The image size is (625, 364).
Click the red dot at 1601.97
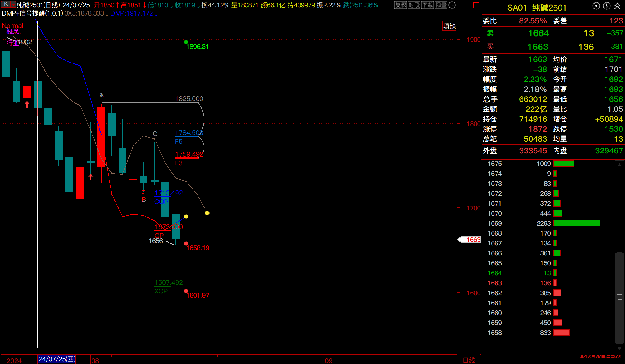click(186, 291)
